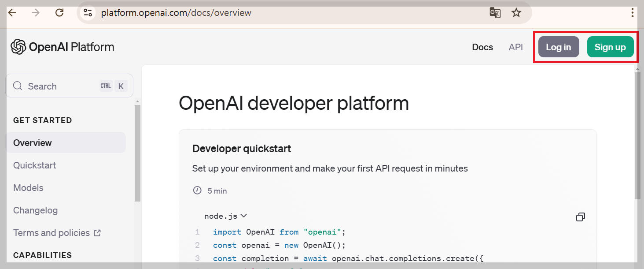Image resolution: width=644 pixels, height=269 pixels.
Task: Click the search magnifier icon
Action: pos(18,86)
